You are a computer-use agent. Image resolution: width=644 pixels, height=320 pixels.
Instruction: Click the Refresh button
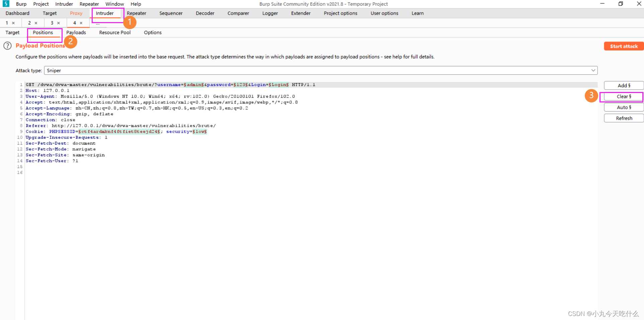click(x=624, y=118)
